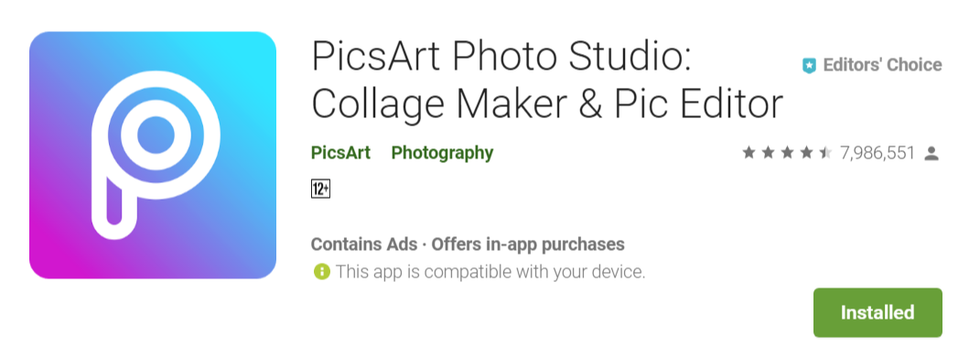Click the Contains Ads notice
Screen dimensions: 980x358
click(364, 244)
